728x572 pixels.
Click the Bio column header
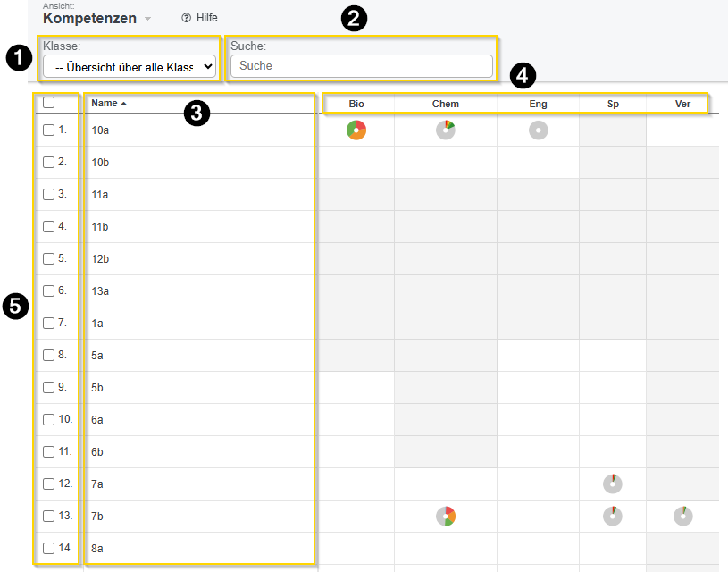tap(356, 105)
